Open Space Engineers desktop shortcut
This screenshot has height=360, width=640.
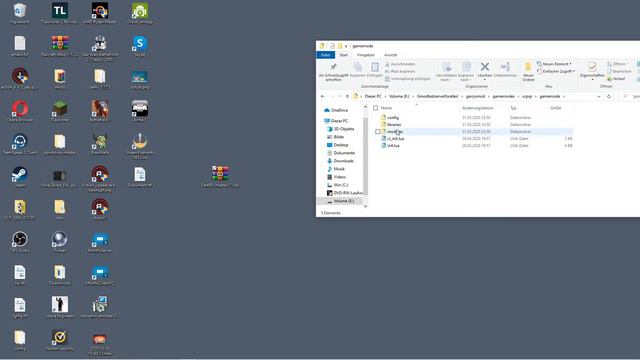(x=60, y=307)
